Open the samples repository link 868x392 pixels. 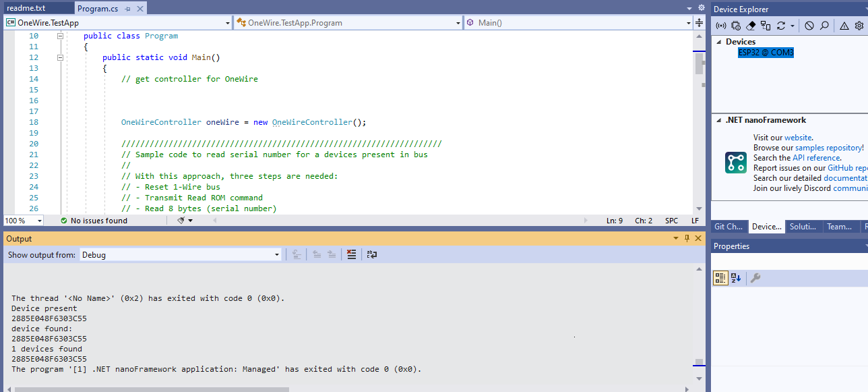[829, 147]
